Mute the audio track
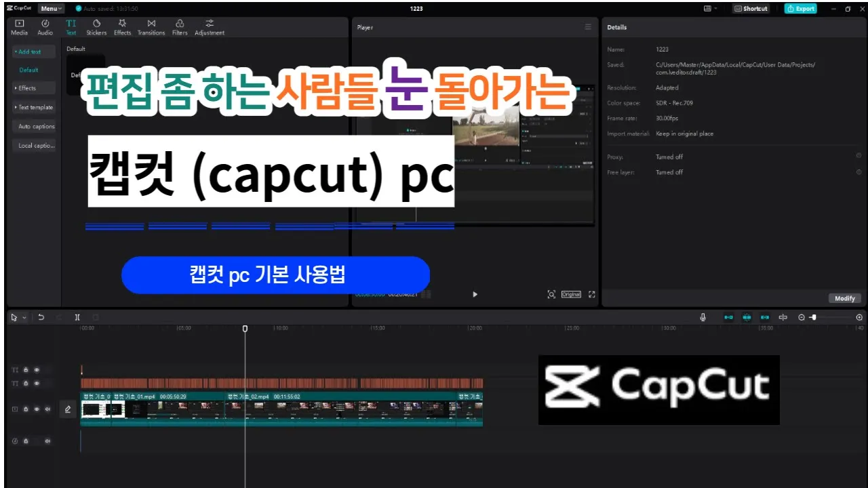The height and width of the screenshot is (488, 868). (47, 441)
